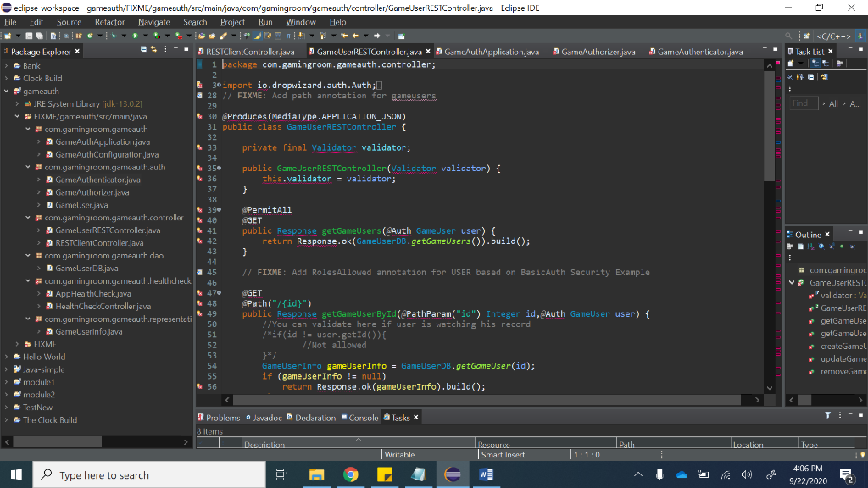Expand the Bank project node
Image resolution: width=868 pixels, height=488 pixels.
[x=7, y=65]
